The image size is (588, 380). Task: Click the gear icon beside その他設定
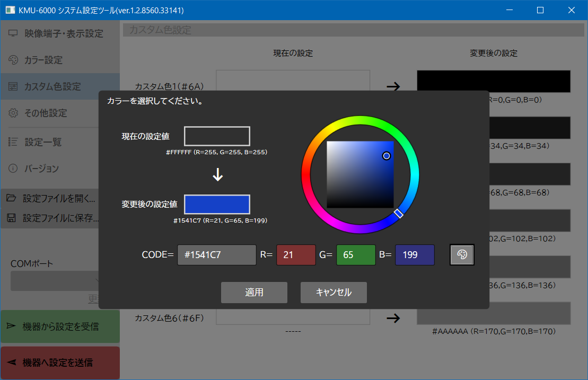coord(13,113)
